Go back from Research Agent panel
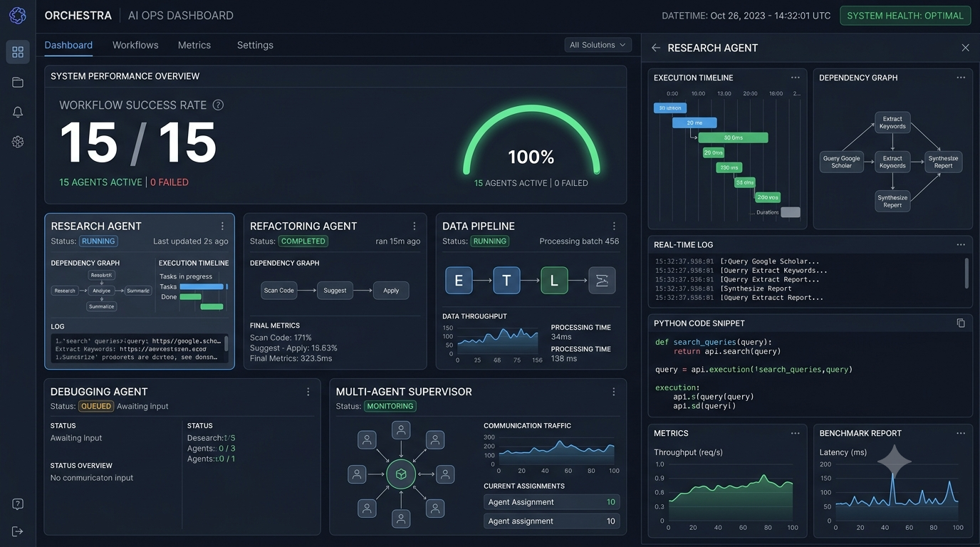This screenshot has width=980, height=547. click(656, 48)
